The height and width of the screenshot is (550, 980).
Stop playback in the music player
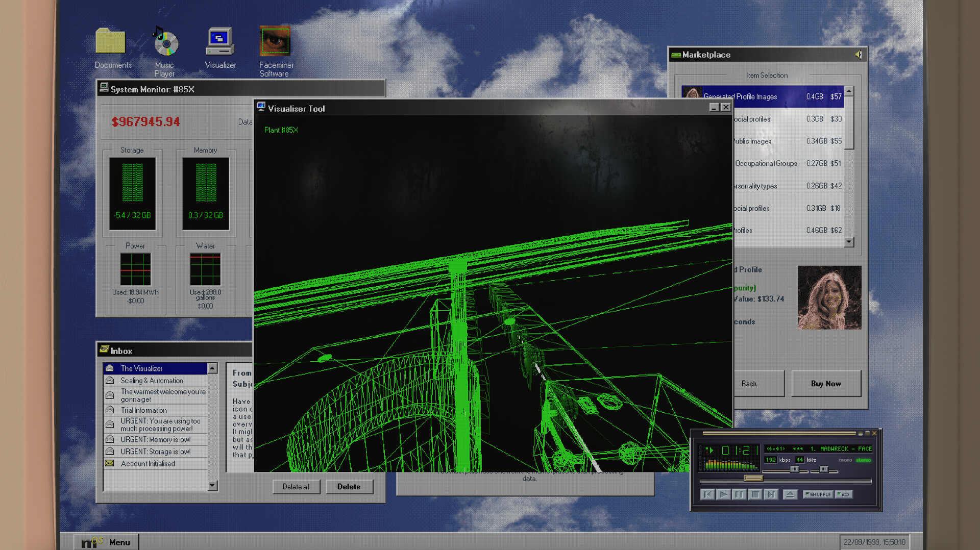point(755,494)
